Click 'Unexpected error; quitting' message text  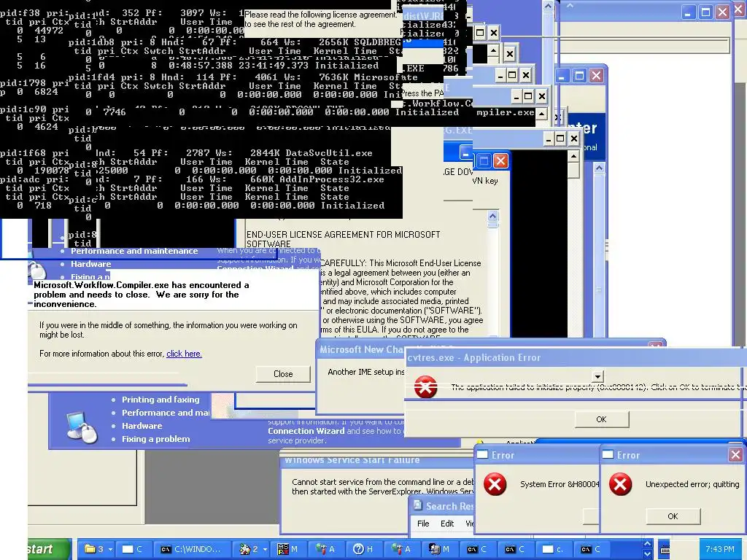[x=692, y=484]
